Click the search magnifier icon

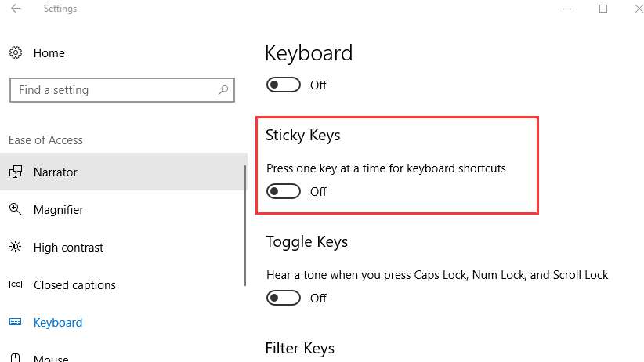click(x=223, y=90)
